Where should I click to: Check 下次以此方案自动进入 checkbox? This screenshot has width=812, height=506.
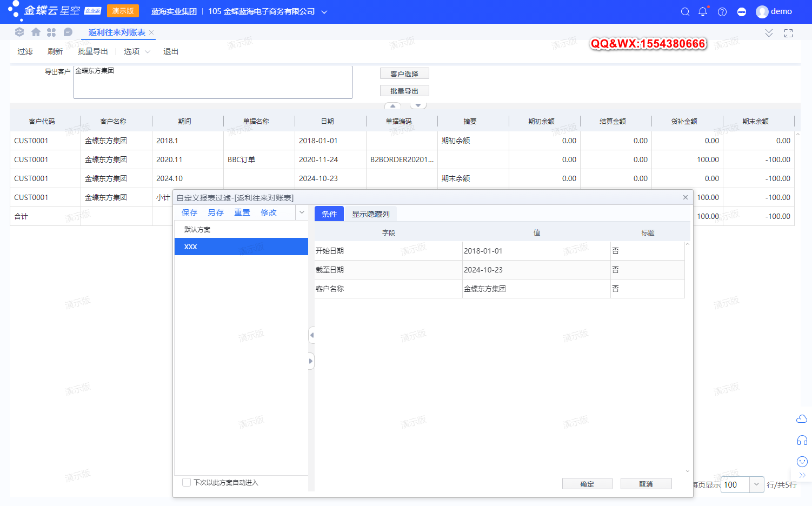click(187, 482)
